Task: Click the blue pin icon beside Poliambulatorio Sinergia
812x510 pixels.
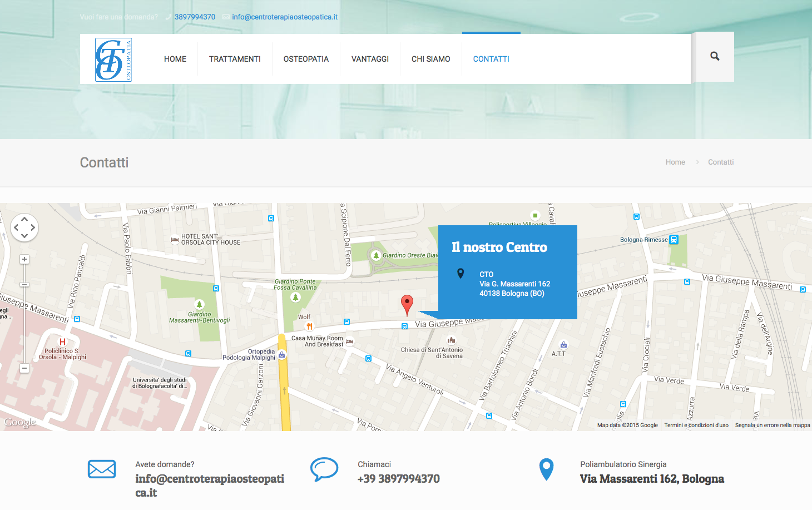Action: coord(547,469)
